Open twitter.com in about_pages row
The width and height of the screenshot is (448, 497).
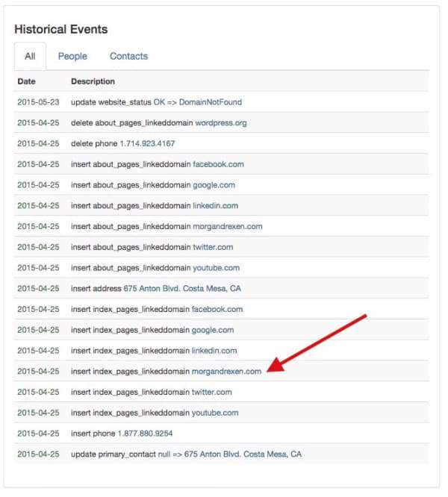point(213,247)
